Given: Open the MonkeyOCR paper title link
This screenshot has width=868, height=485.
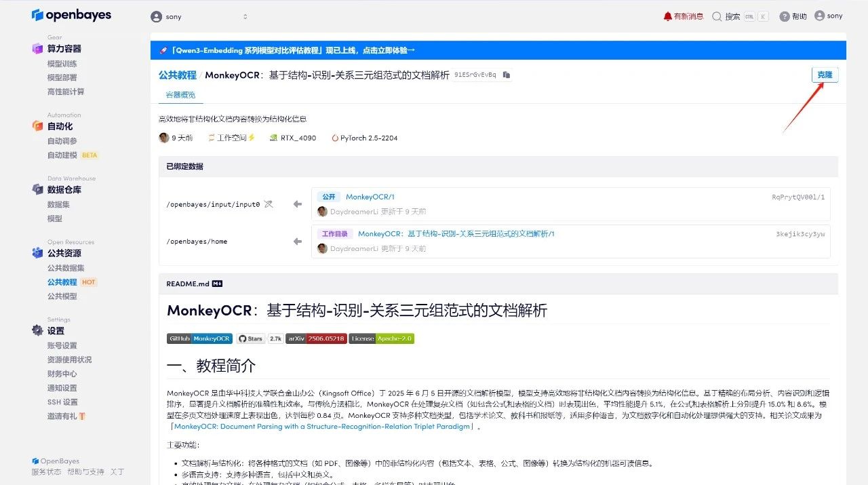Looking at the screenshot, I should (321, 427).
